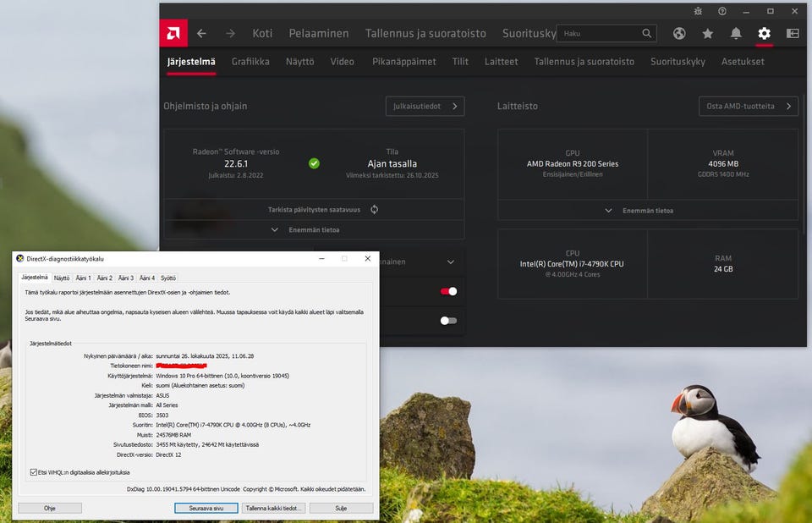This screenshot has width=812, height=523.
Task: Open the dropdown chevron behind DirectX window
Action: 451,261
